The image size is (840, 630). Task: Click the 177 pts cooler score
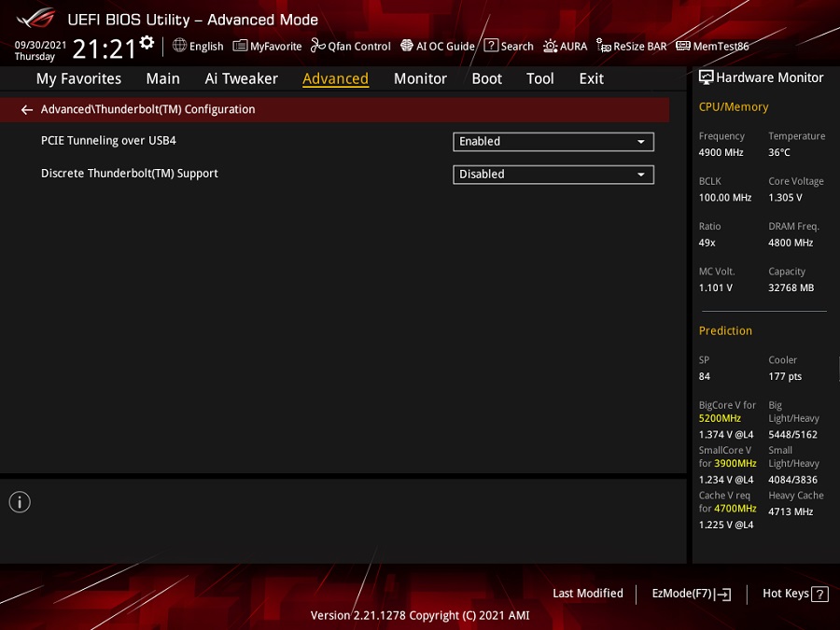pyautogui.click(x=785, y=377)
